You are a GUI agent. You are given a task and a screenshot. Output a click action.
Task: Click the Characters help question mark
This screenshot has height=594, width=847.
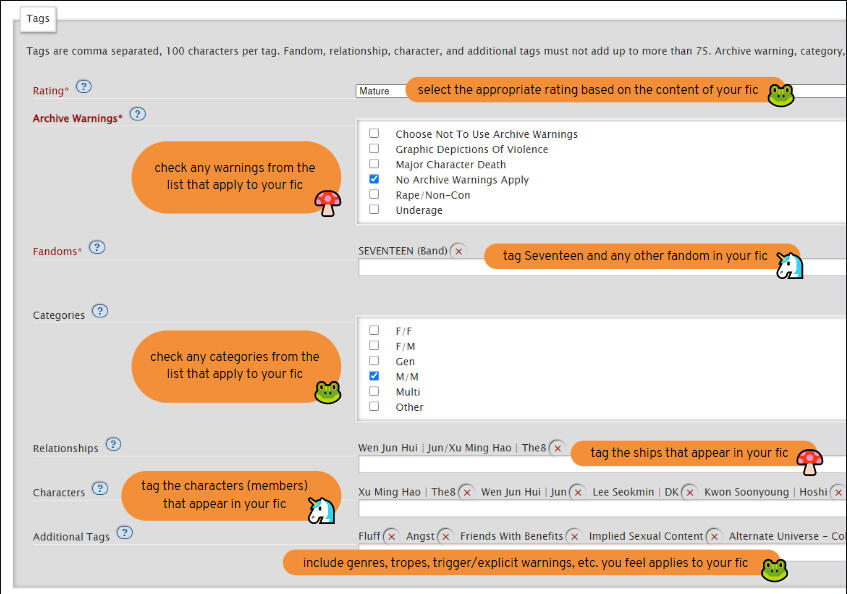(100, 489)
